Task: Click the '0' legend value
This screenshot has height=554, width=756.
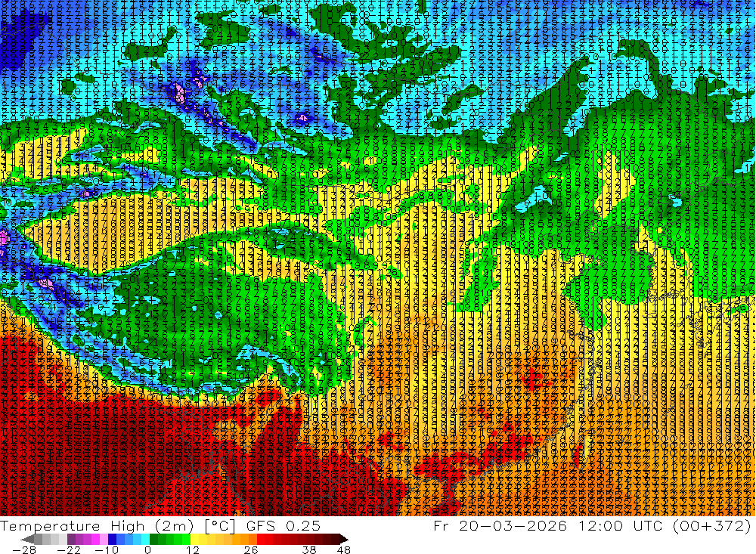Action: [148, 550]
